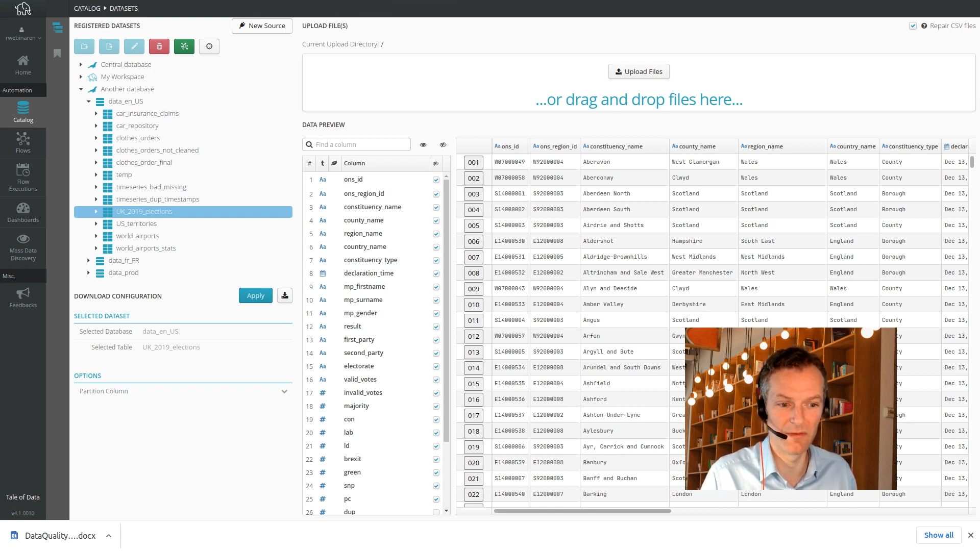Click the Apply button
The image size is (980, 551).
tap(256, 295)
